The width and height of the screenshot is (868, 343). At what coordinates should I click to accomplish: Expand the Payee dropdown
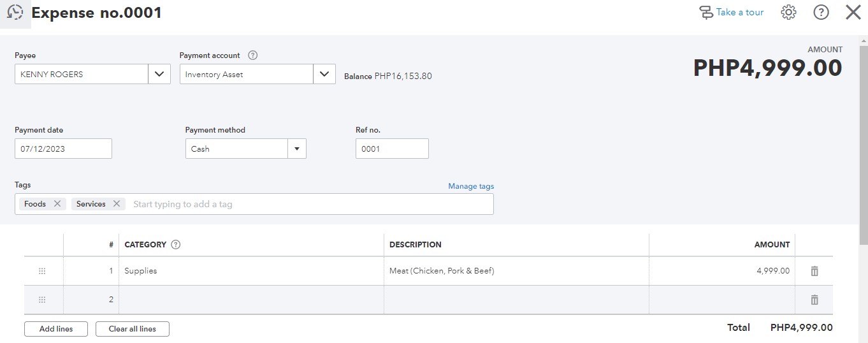[159, 75]
